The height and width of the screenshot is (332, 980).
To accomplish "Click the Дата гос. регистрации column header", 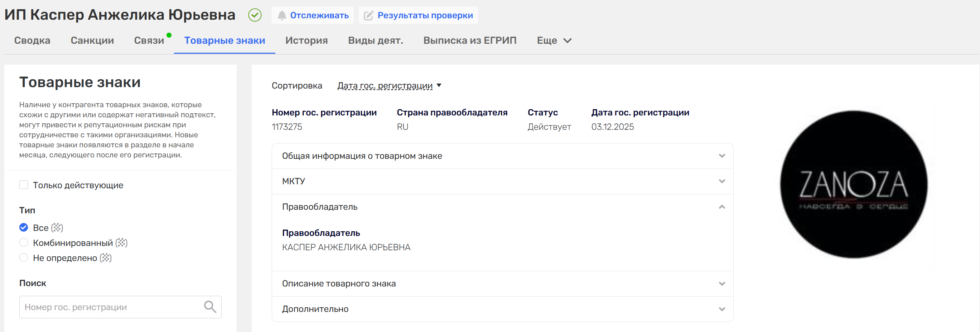I will tap(640, 113).
